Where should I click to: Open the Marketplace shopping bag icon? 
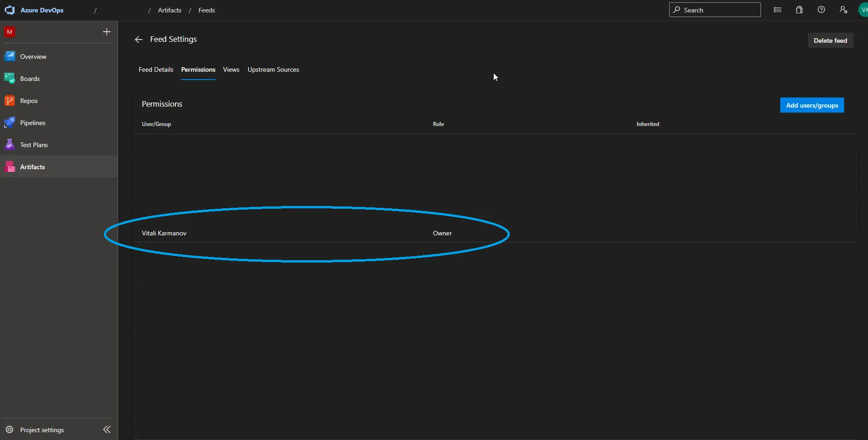click(x=800, y=10)
